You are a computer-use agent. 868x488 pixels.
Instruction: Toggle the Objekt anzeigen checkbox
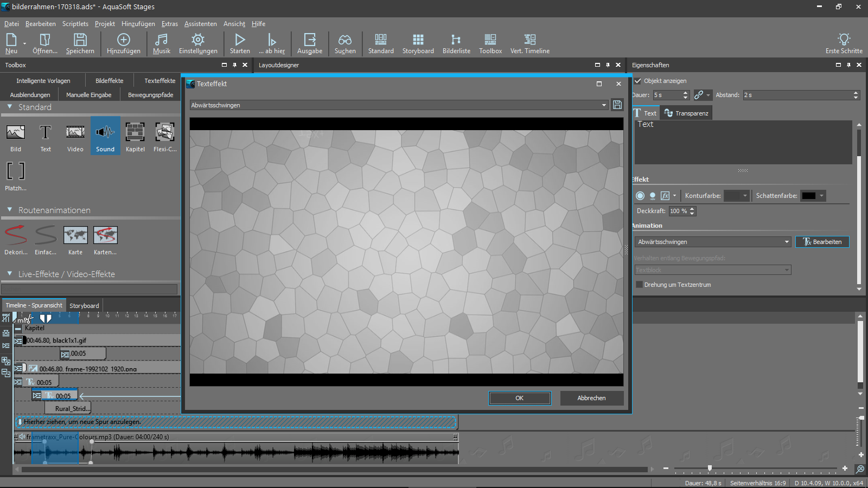[x=638, y=81]
